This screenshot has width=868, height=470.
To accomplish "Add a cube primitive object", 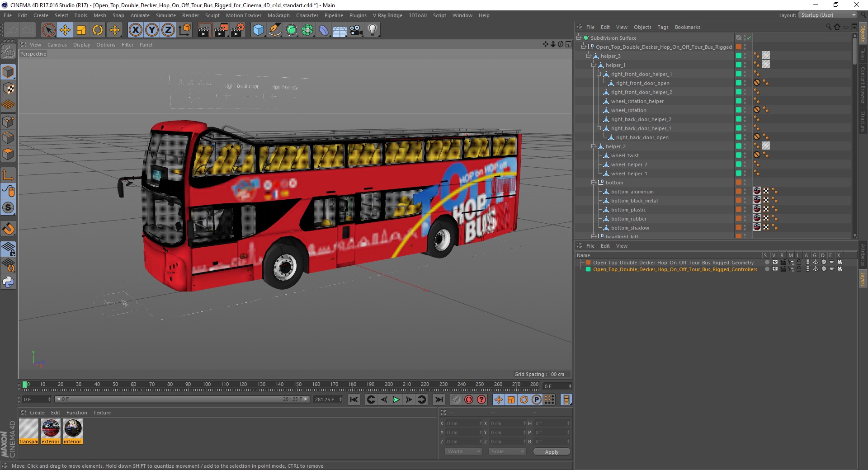I will tap(258, 30).
